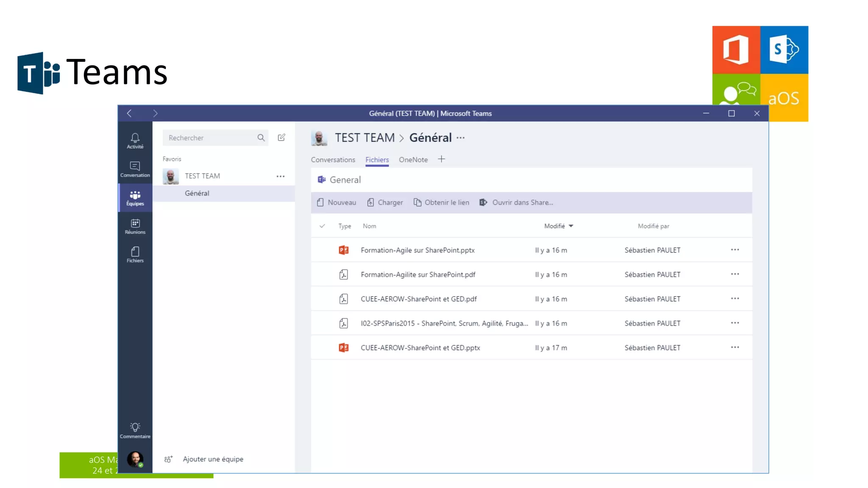Click Ajouter une équipe link
Viewport: 868px width, 488px height.
tap(213, 459)
